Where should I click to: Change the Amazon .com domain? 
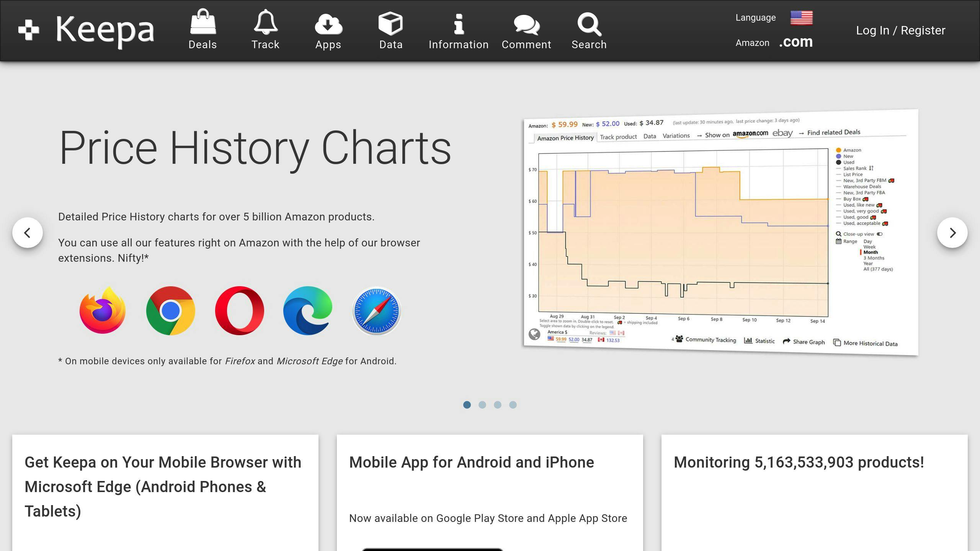(796, 42)
